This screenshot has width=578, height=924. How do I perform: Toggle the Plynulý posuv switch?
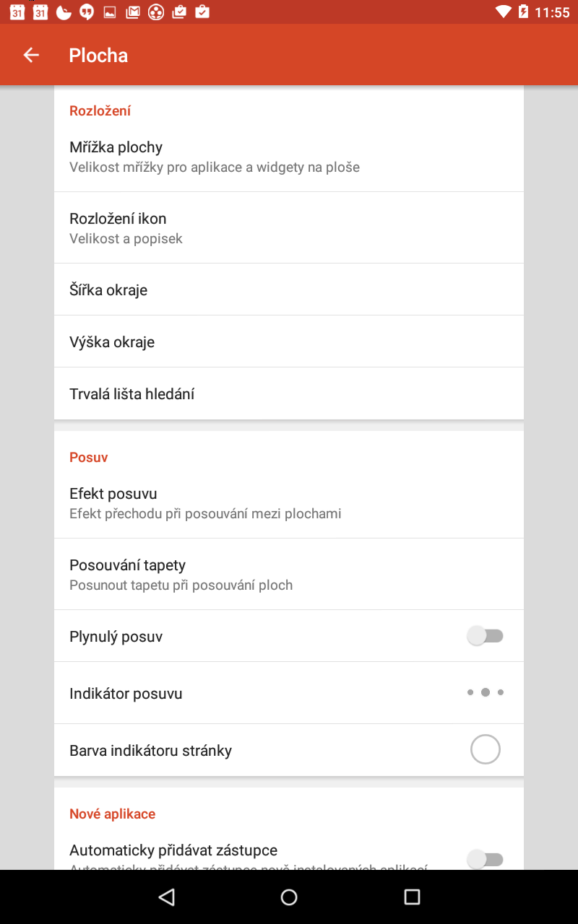click(x=485, y=636)
